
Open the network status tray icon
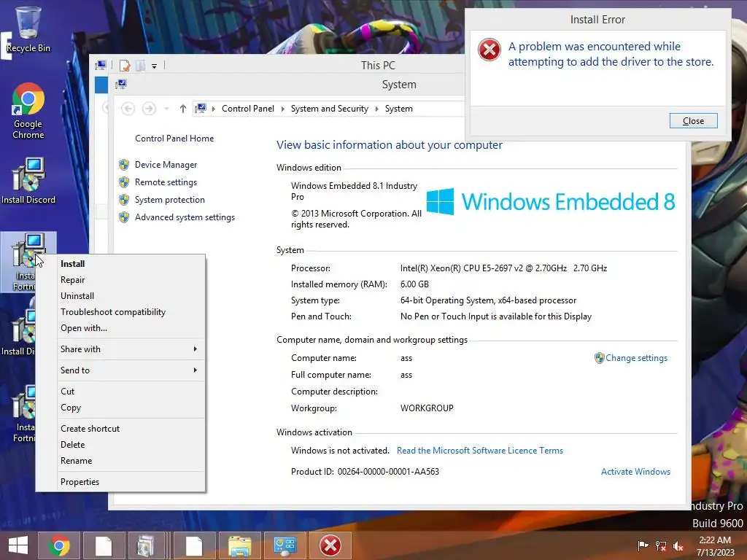(x=661, y=545)
